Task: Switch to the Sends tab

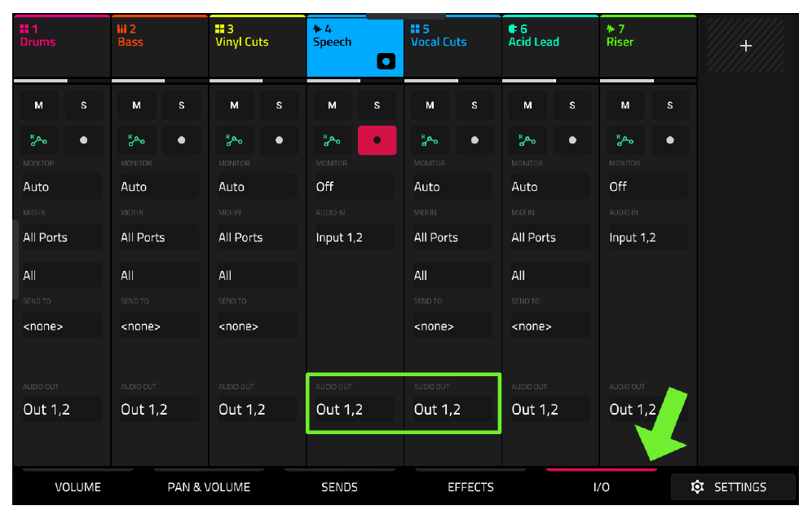Action: click(340, 487)
